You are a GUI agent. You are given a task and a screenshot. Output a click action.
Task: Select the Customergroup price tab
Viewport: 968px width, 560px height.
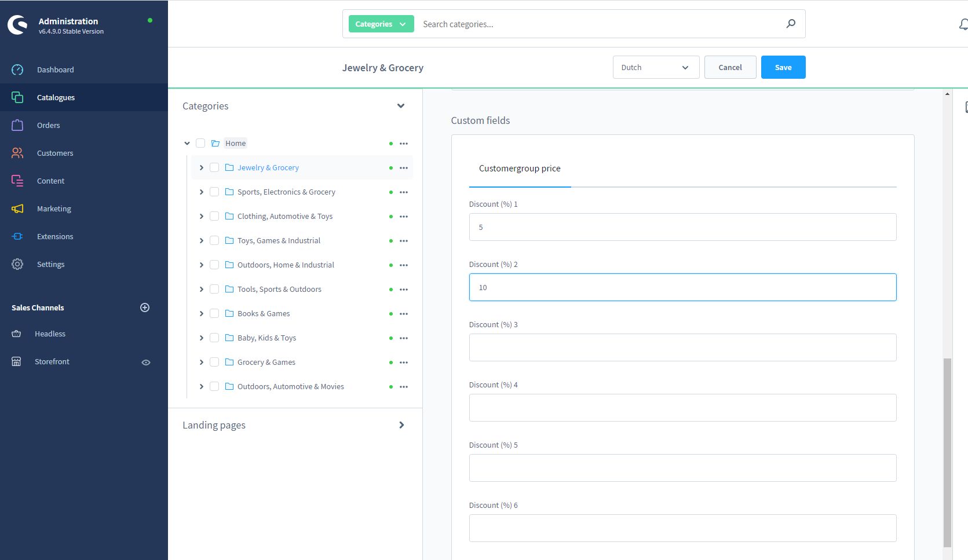click(520, 169)
